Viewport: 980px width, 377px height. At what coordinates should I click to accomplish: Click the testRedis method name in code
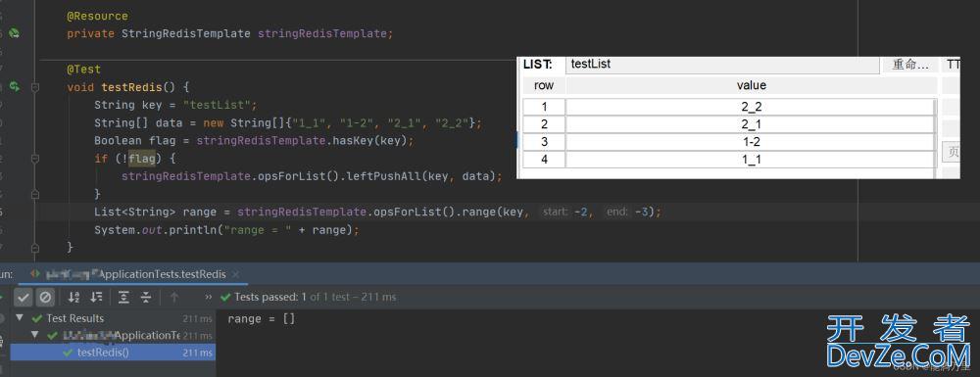(132, 87)
